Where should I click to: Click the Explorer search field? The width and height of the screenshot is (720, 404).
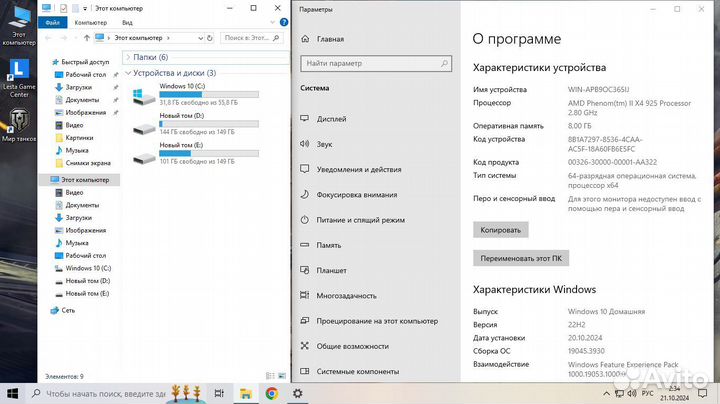[x=252, y=38]
